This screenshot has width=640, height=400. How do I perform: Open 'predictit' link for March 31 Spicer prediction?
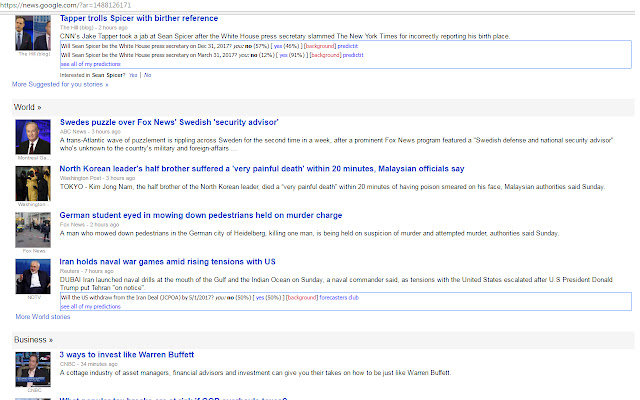click(353, 55)
